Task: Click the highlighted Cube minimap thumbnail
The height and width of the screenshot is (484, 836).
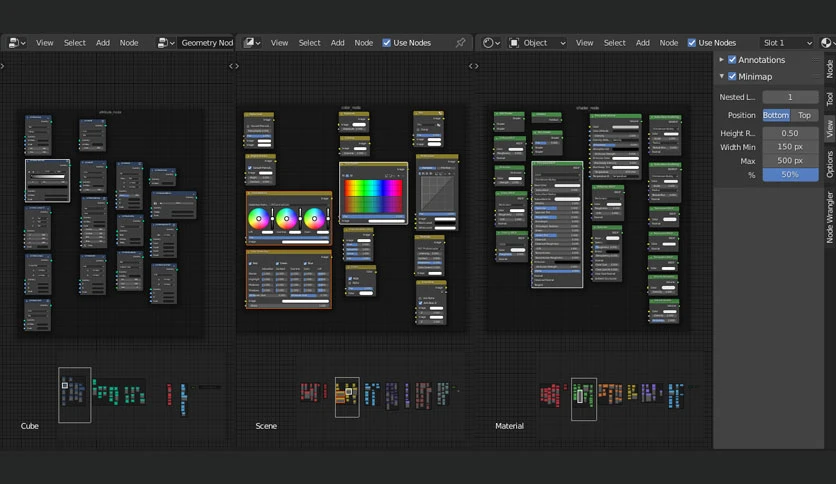Action: pos(75,394)
